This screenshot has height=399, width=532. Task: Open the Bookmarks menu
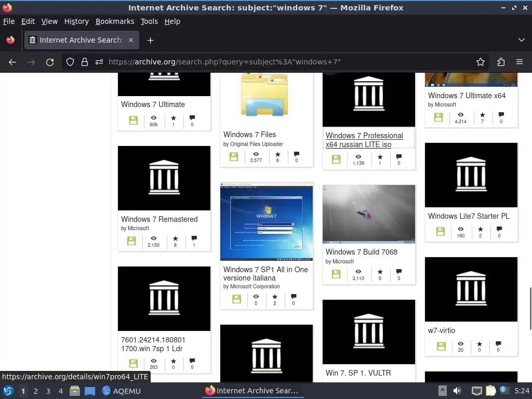[115, 21]
